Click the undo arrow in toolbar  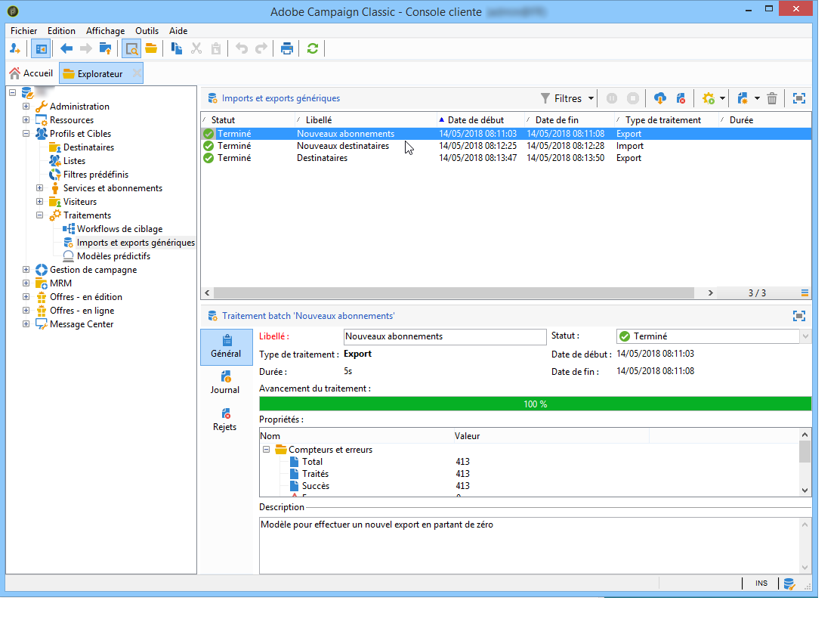(242, 49)
